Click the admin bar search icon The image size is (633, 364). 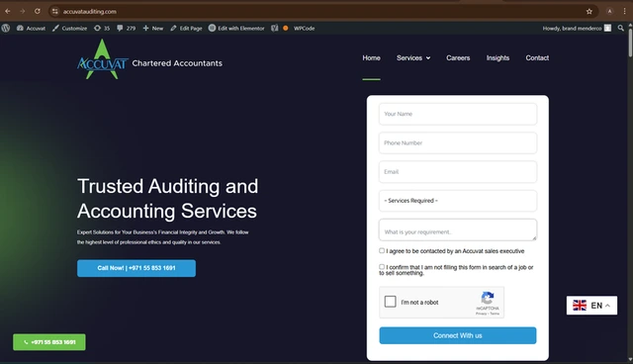pos(621,29)
